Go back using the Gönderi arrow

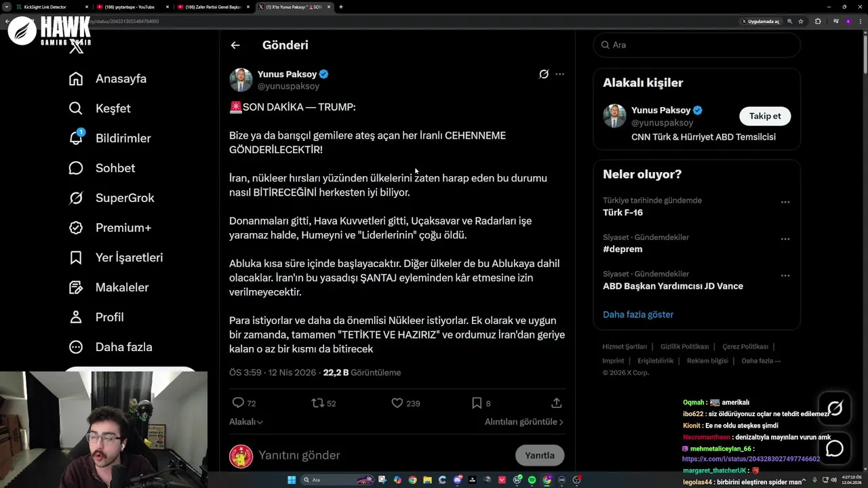(235, 45)
